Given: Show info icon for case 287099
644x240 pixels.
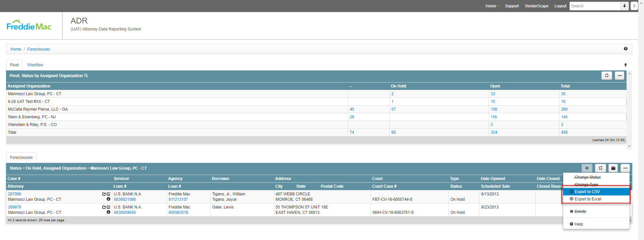Looking at the screenshot, I should tap(108, 199).
